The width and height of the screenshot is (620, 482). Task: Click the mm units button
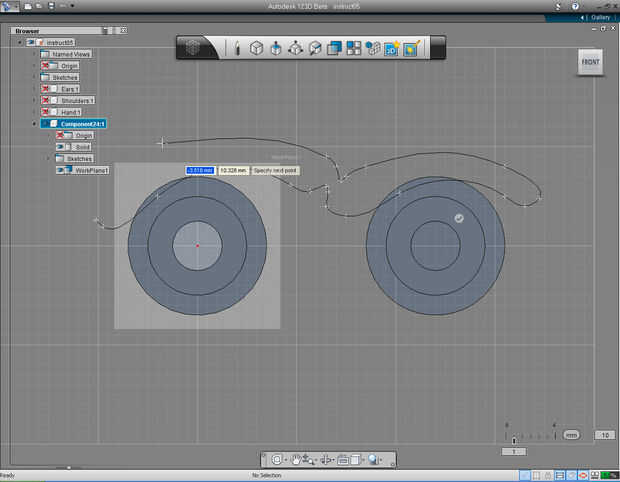(571, 435)
